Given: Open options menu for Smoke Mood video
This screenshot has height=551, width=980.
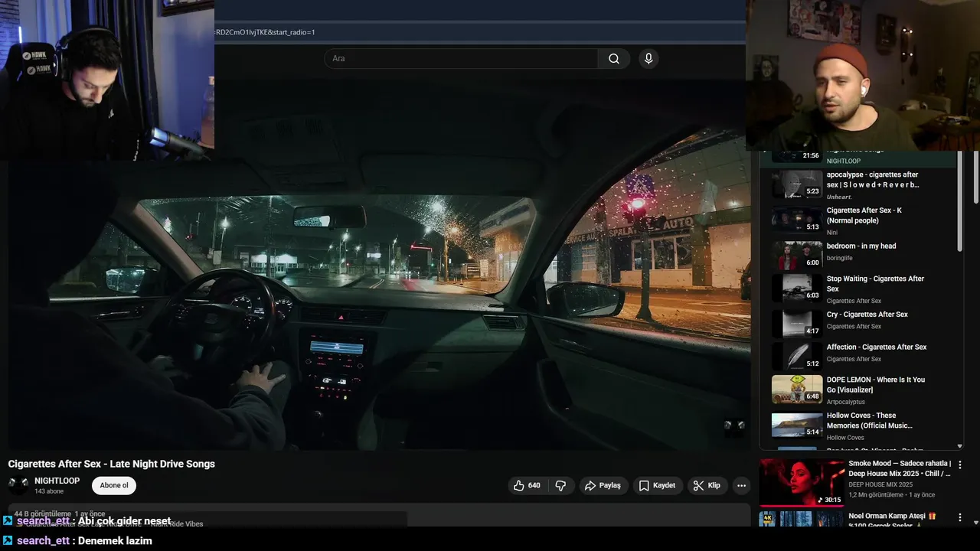Looking at the screenshot, I should (960, 465).
